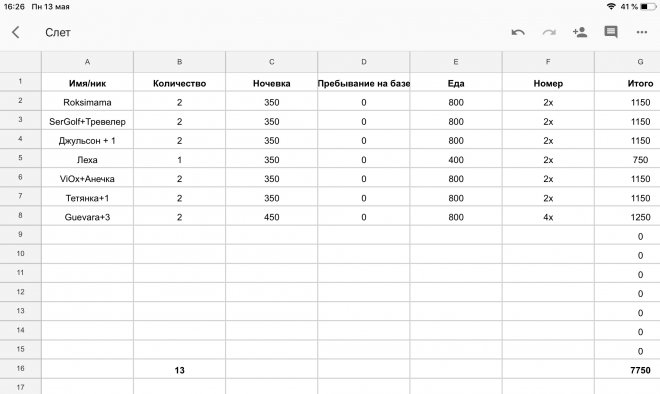
Task: Select row 16 header
Action: [20, 368]
